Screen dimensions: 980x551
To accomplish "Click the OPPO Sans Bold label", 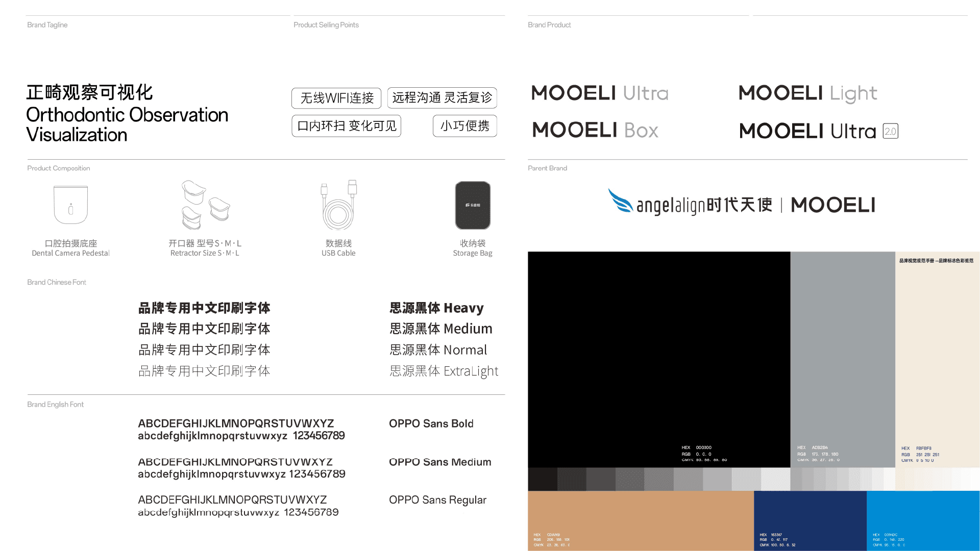I will 431,424.
